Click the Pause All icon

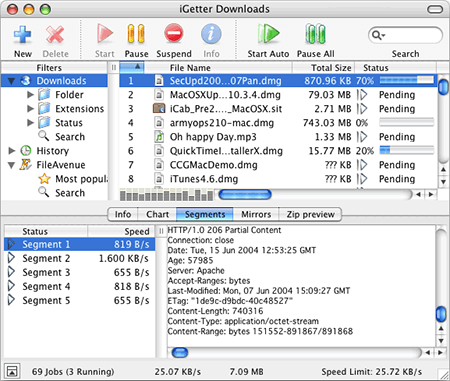click(x=315, y=34)
